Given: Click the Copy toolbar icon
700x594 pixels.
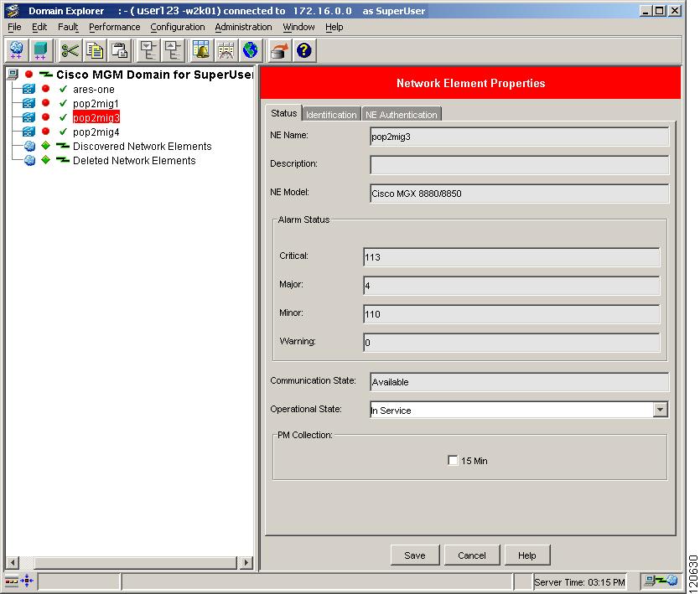Looking at the screenshot, I should [x=95, y=50].
